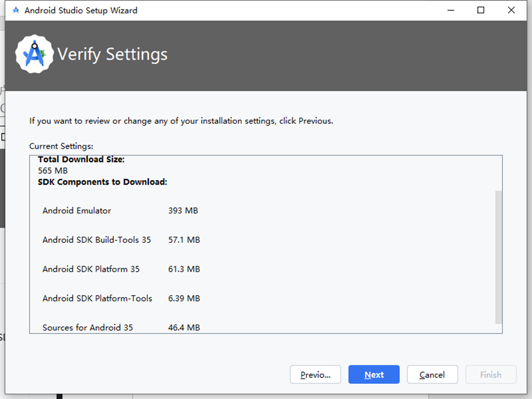
Task: Click the Verify Settings page title
Action: [112, 54]
